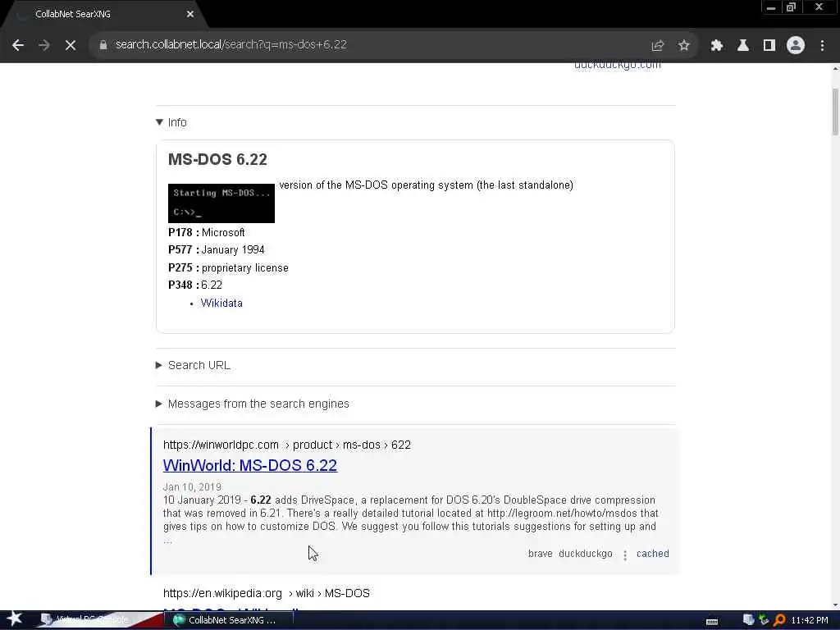Click the scrollbar down arrow

pos(835,605)
